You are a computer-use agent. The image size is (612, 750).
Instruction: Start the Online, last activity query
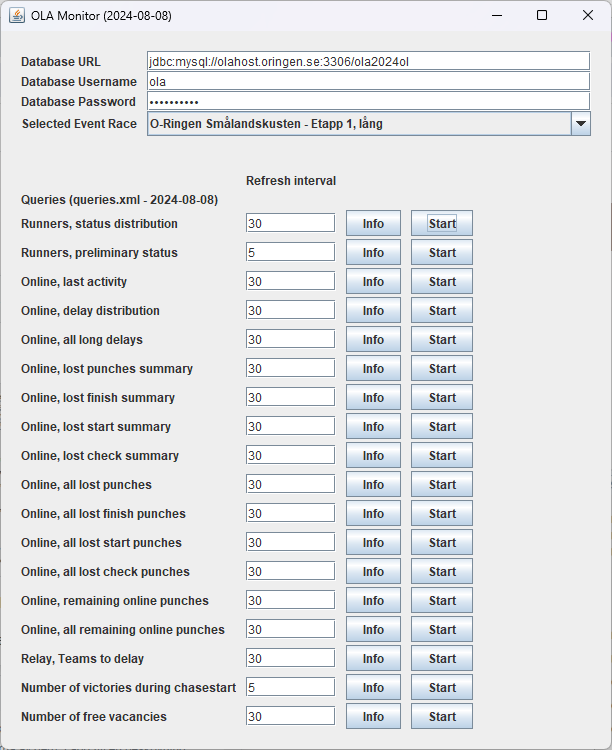[x=442, y=282]
